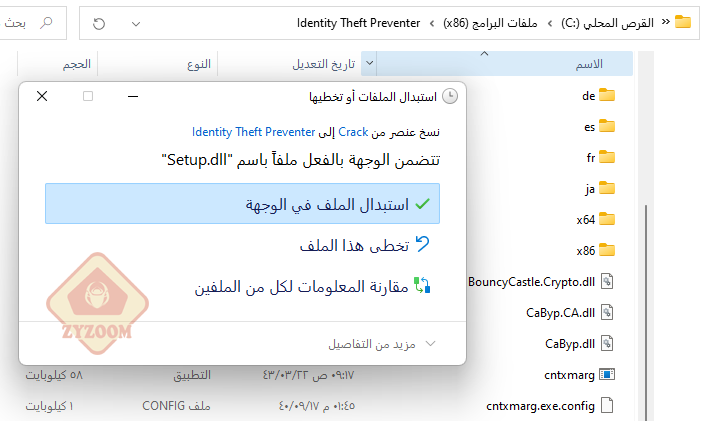The width and height of the screenshot is (708, 421).
Task: Click the search magnifier icon
Action: coord(46,23)
